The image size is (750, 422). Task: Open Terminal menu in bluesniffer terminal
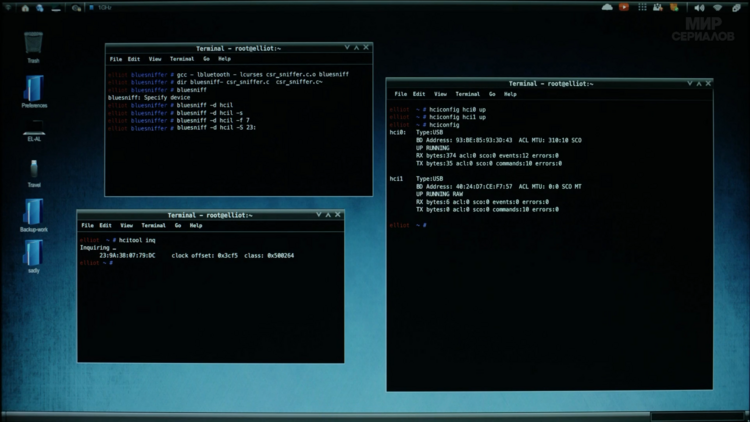(x=182, y=59)
